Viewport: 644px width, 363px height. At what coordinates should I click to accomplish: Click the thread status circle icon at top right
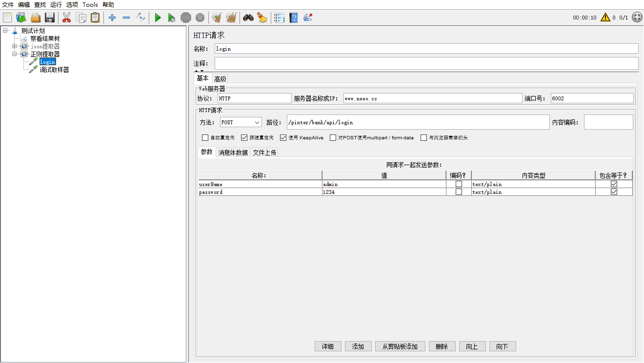(637, 18)
